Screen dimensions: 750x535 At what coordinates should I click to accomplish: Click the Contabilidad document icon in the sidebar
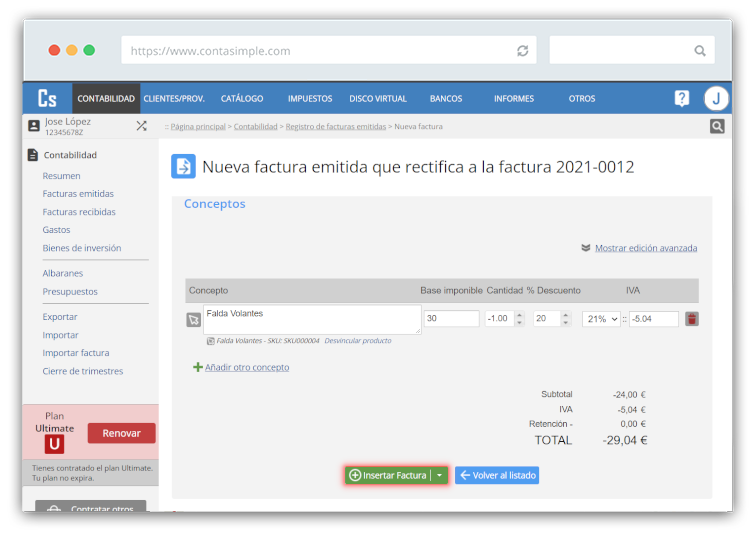click(33, 155)
